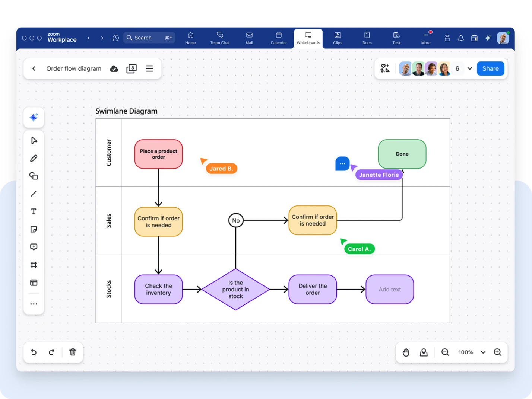Toggle the Hand pan tool

[x=406, y=352]
